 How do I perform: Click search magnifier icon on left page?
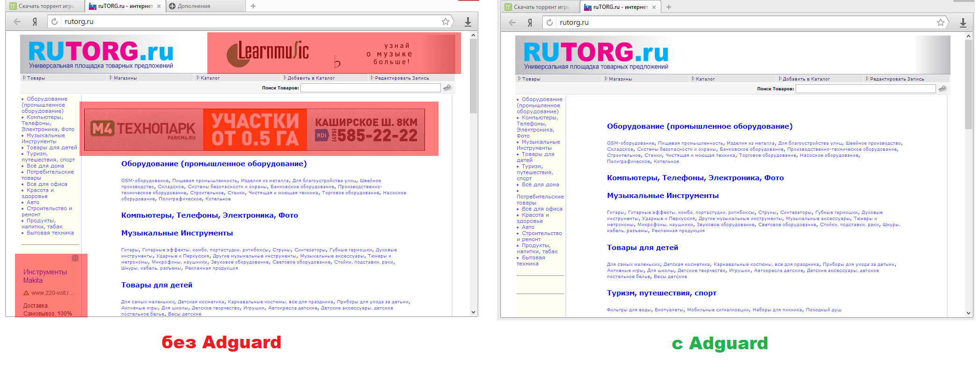pyautogui.click(x=447, y=88)
